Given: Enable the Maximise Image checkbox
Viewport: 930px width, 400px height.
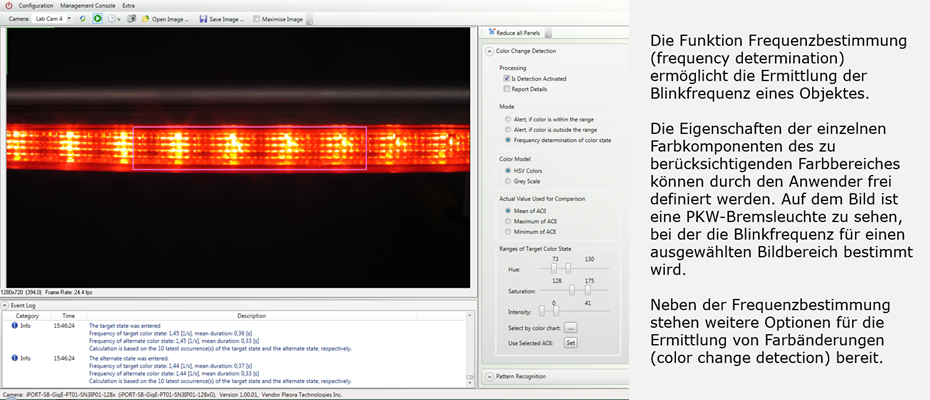Looking at the screenshot, I should click(257, 18).
